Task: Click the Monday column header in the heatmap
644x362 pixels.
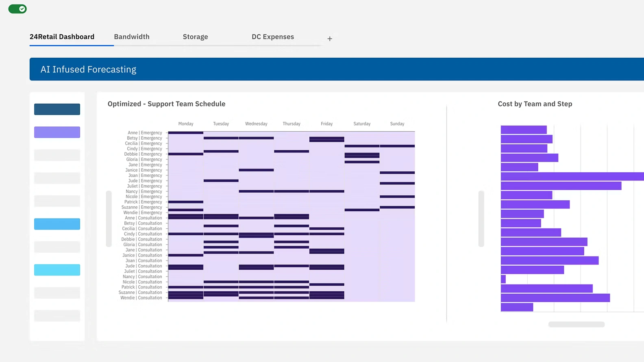Action: pyautogui.click(x=186, y=124)
